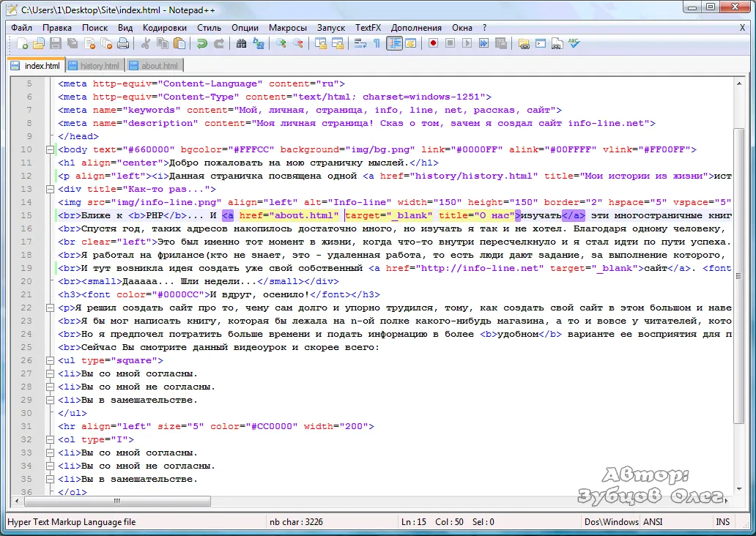This screenshot has width=756, height=536.
Task: Collapse the body block fold at line 10
Action: [50, 150]
